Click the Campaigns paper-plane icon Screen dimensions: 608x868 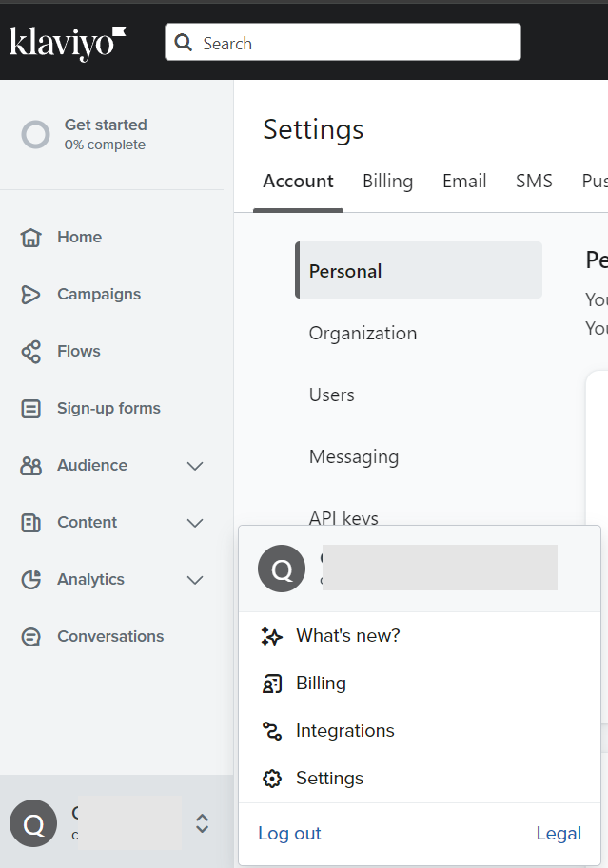tap(31, 295)
